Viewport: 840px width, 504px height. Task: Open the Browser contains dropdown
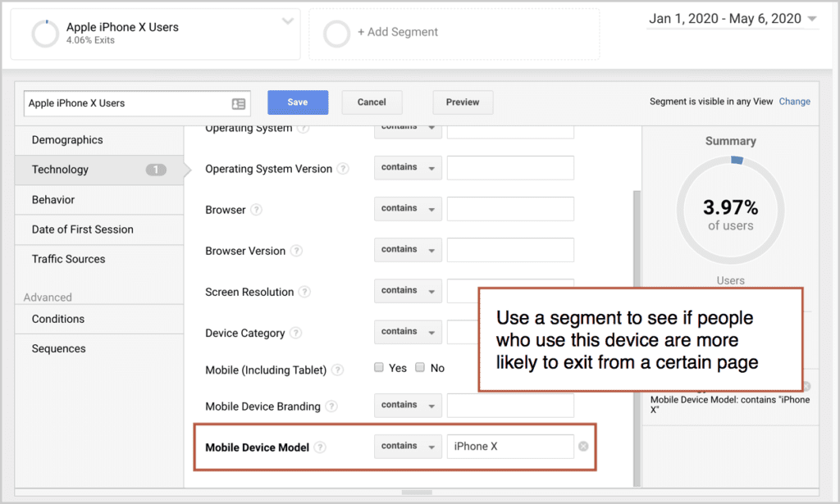coord(408,209)
